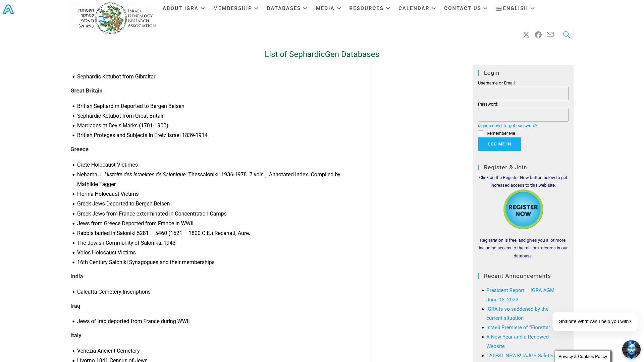Open the search magnifier icon
Screen dimensions: 644x362
566,35
